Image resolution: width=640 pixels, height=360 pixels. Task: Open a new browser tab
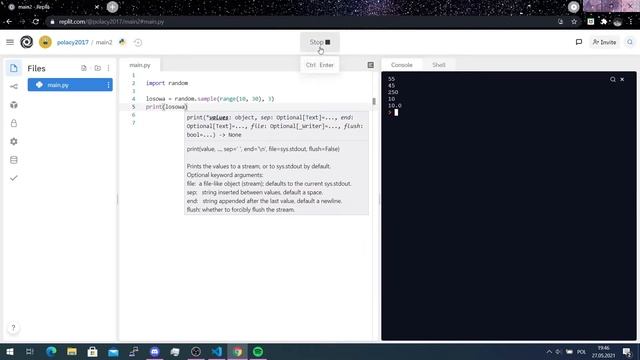(x=112, y=7)
